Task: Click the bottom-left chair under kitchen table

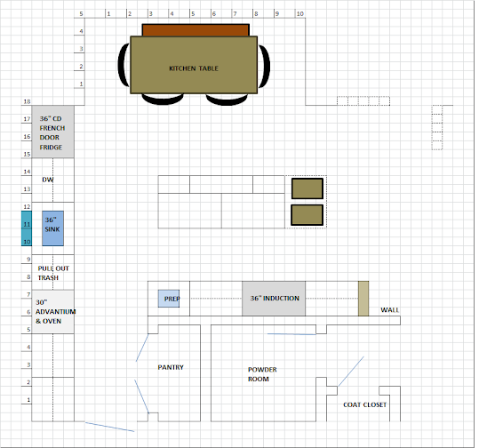Action: (x=163, y=99)
